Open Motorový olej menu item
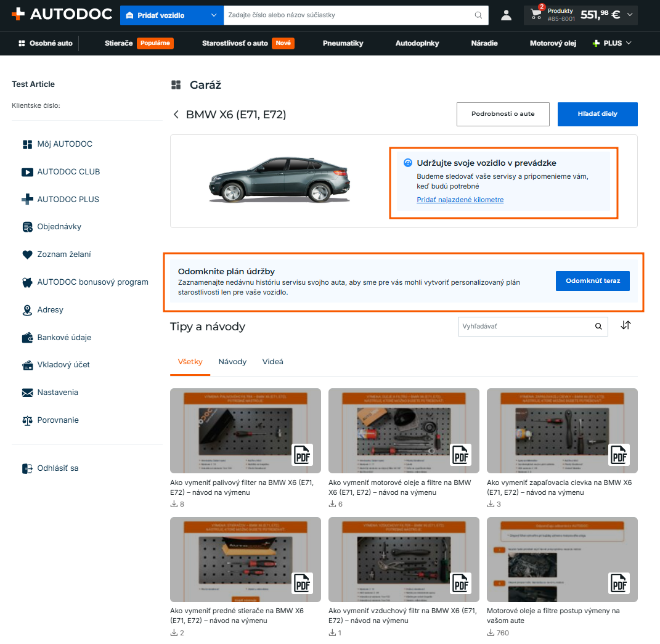Screen dimensions: 660x644 [x=553, y=43]
